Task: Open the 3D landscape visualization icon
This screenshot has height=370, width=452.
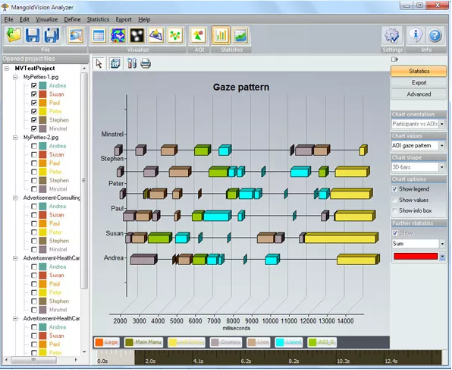Action: point(156,35)
